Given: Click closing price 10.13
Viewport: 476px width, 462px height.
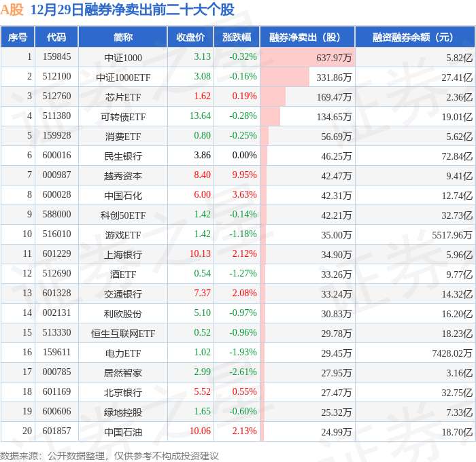Looking at the screenshot, I should click(x=200, y=253).
